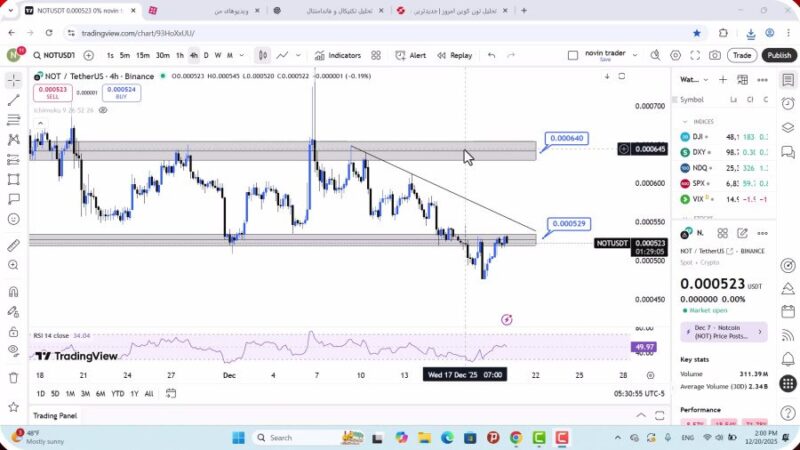Screen dimensions: 800x450
Task: Select the 15m timeframe
Action: point(143,55)
